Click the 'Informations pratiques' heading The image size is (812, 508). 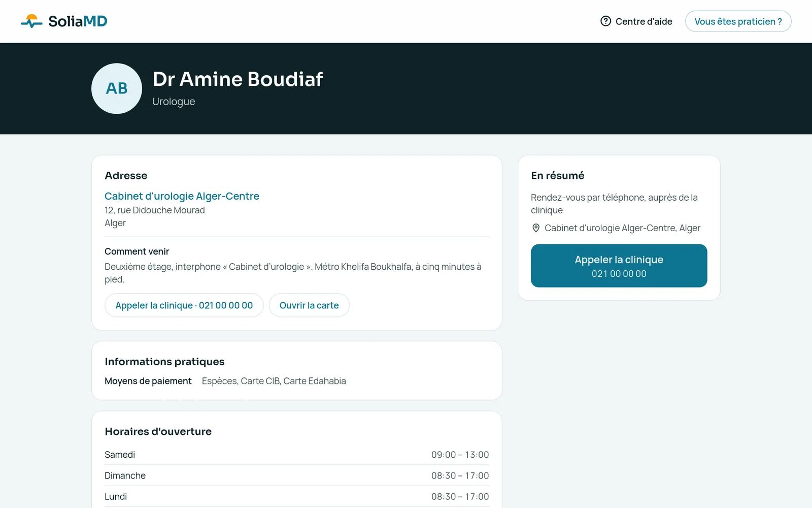pyautogui.click(x=164, y=362)
